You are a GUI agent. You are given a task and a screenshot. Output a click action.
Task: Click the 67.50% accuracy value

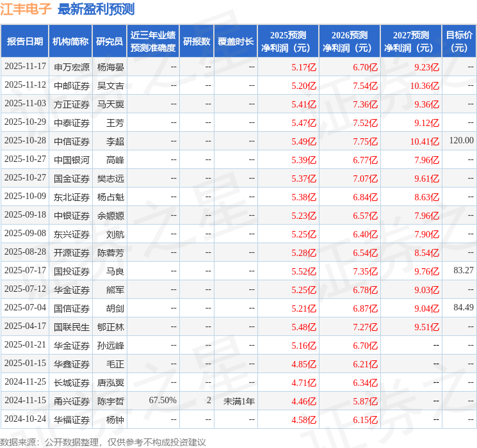point(163,400)
